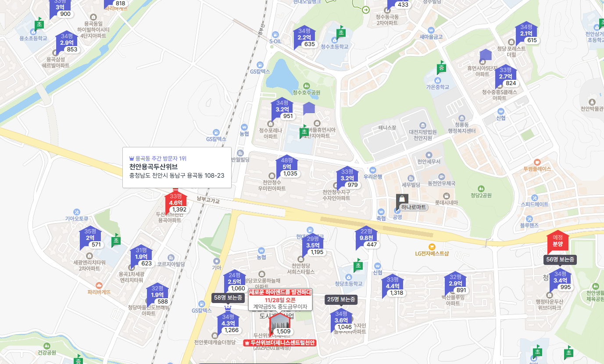Select the 반월빌딩 building label
Viewport: 604px width, 364px height.
pos(240,160)
